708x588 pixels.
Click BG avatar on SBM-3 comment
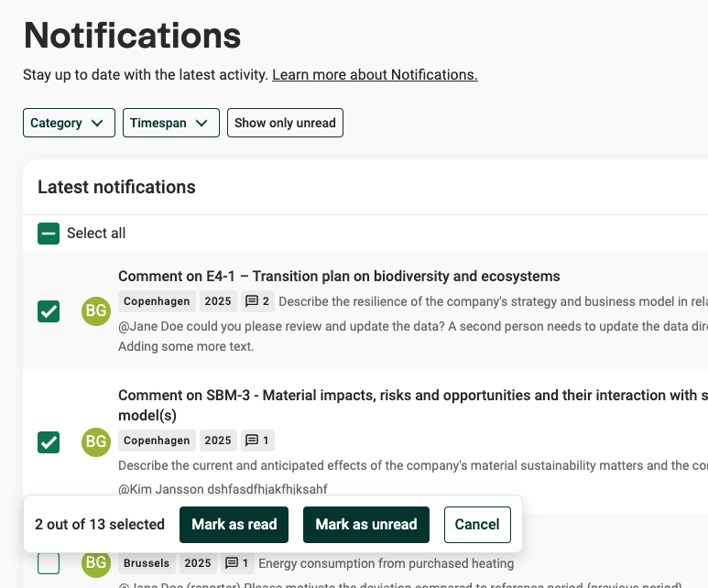(96, 441)
